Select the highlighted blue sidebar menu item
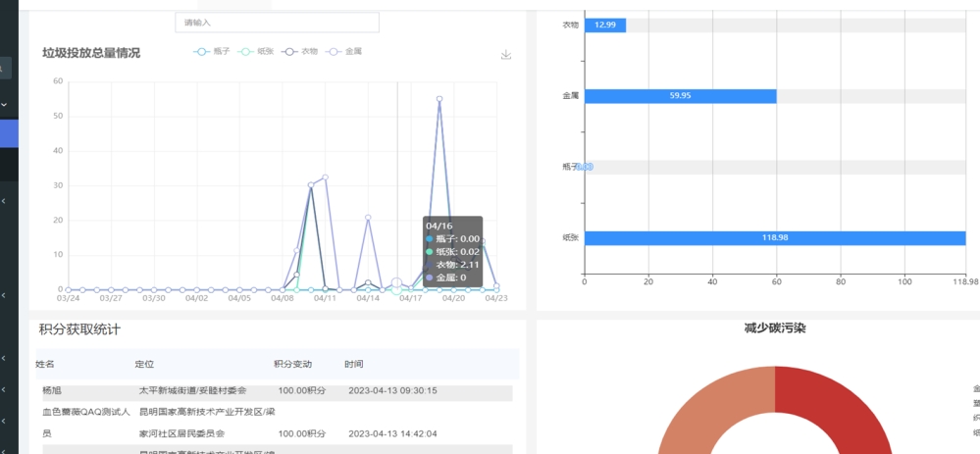The image size is (980, 454). tap(9, 133)
